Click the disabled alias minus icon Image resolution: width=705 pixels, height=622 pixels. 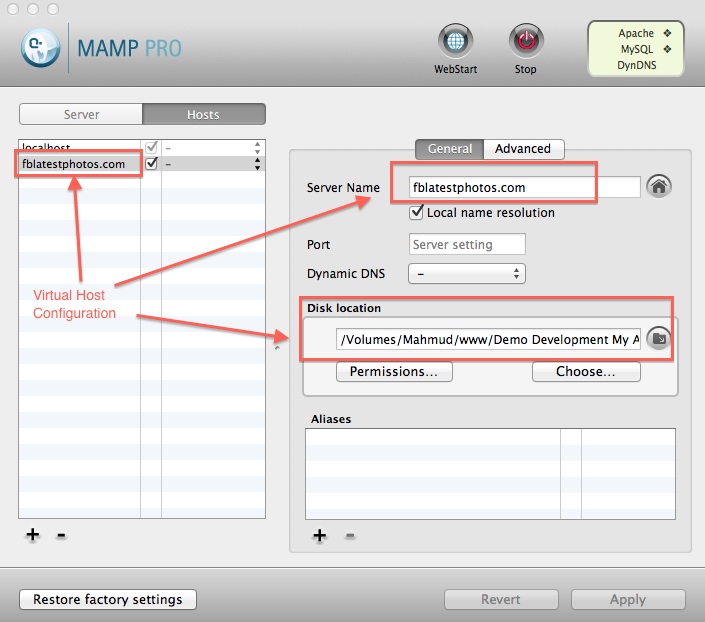pos(350,536)
